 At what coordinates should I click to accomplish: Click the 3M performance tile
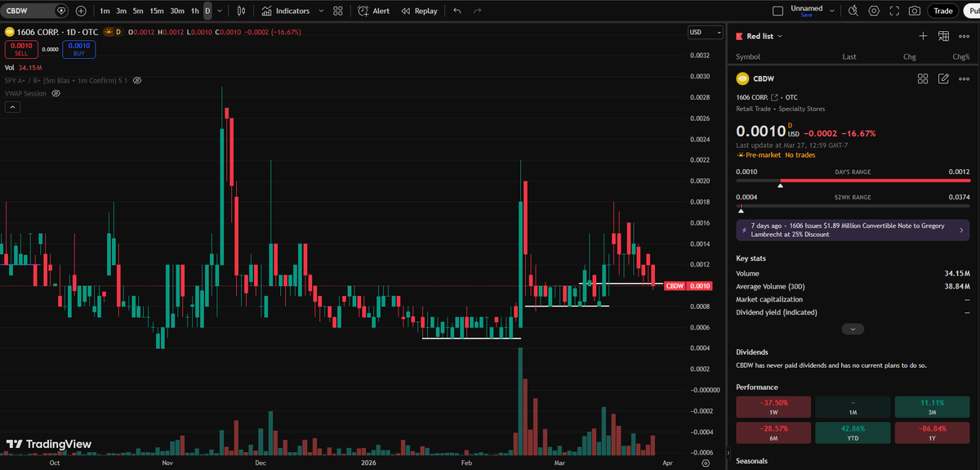933,406
